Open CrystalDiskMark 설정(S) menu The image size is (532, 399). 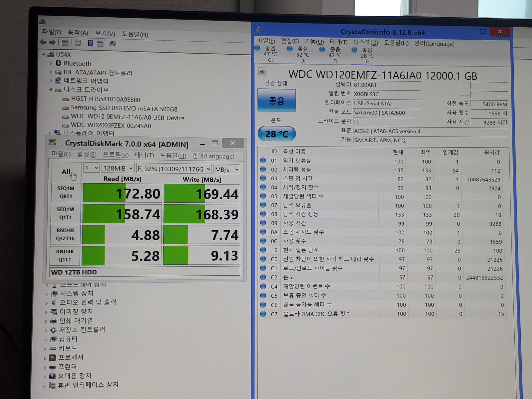click(x=87, y=154)
